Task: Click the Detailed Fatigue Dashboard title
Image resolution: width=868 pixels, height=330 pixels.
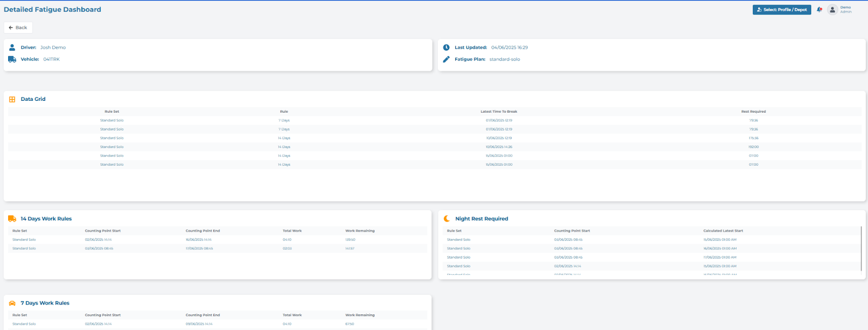Action: tap(53, 9)
